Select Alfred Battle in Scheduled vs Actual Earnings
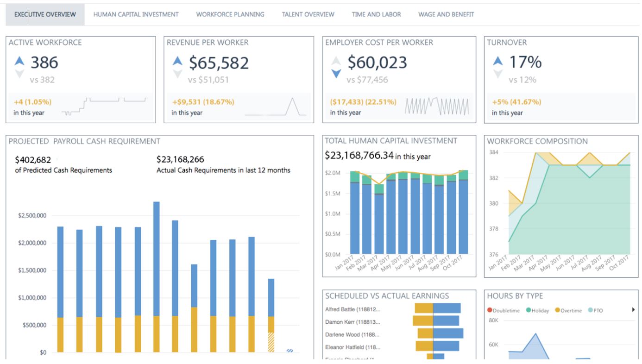This screenshot has height=364, width=642. click(x=352, y=309)
